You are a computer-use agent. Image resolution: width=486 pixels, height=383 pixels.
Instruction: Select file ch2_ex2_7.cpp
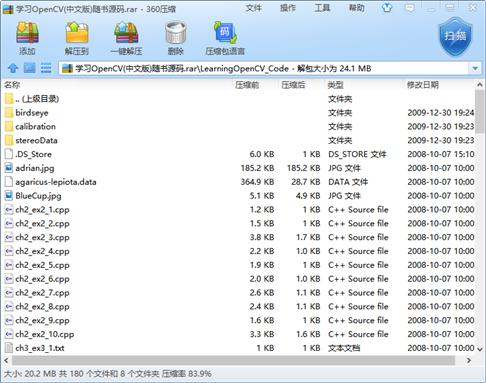coord(42,293)
